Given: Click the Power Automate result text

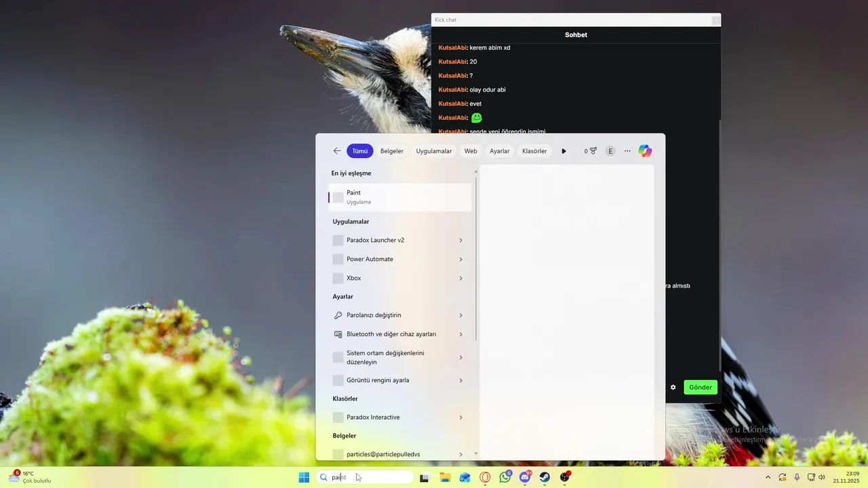Looking at the screenshot, I should pos(370,259).
